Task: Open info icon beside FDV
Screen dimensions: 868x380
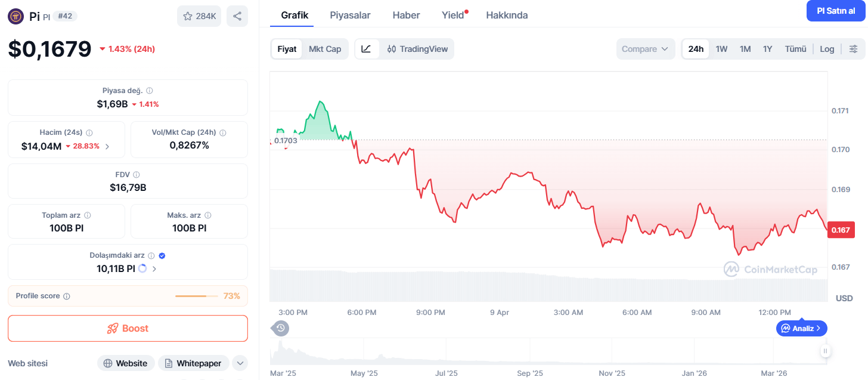Action: tap(137, 175)
